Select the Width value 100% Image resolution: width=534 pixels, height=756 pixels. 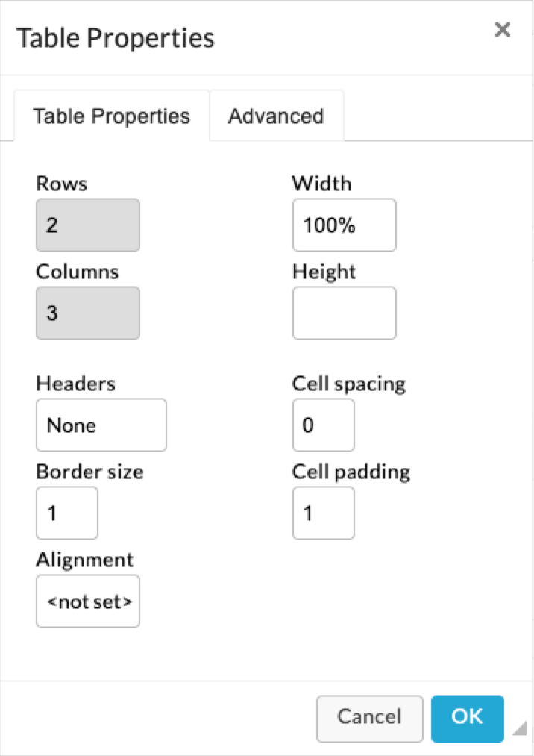(x=344, y=225)
